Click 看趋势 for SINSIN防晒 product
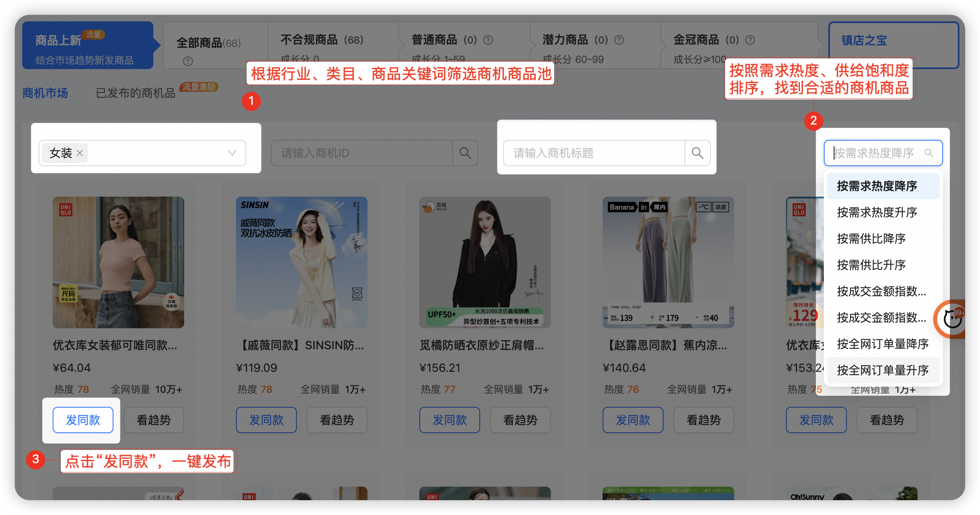Viewport: 980px width, 515px height. pos(337,420)
